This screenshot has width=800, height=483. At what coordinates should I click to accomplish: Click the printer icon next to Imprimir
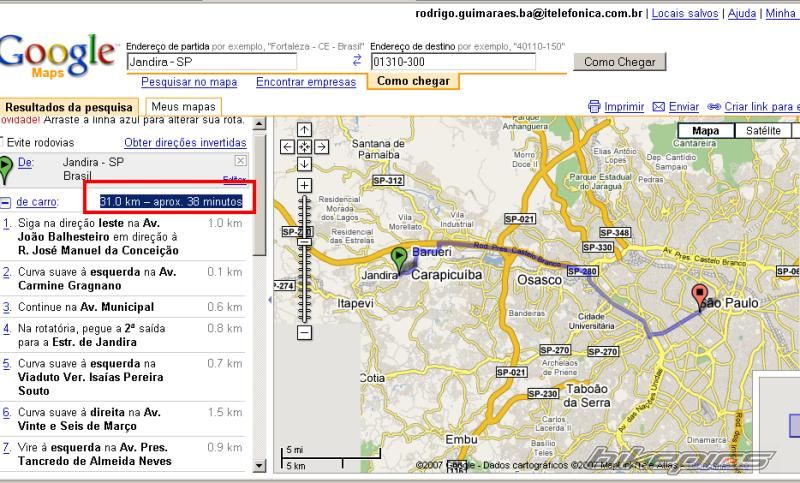pyautogui.click(x=594, y=107)
